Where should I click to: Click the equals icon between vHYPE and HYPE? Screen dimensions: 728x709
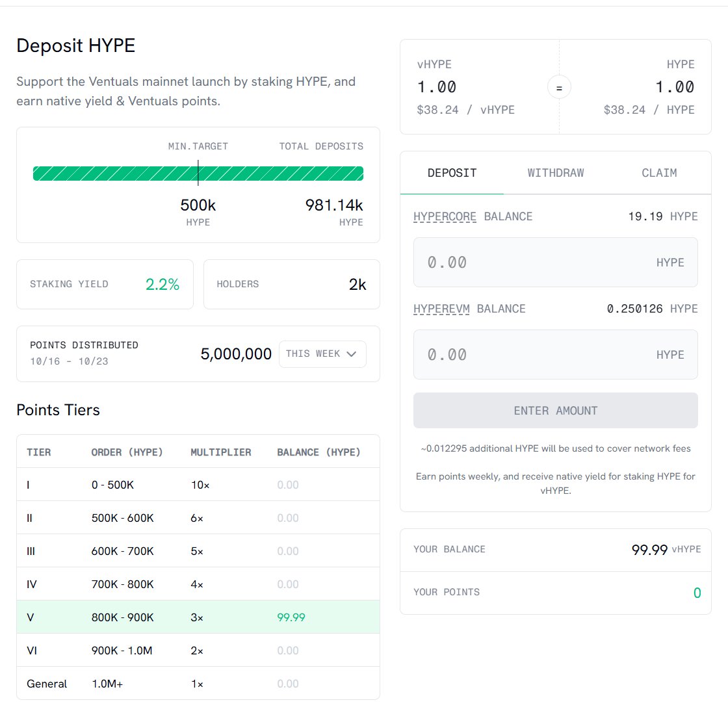click(x=558, y=87)
